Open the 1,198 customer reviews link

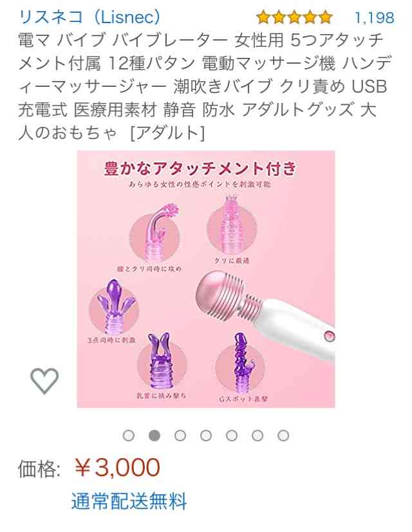(375, 17)
